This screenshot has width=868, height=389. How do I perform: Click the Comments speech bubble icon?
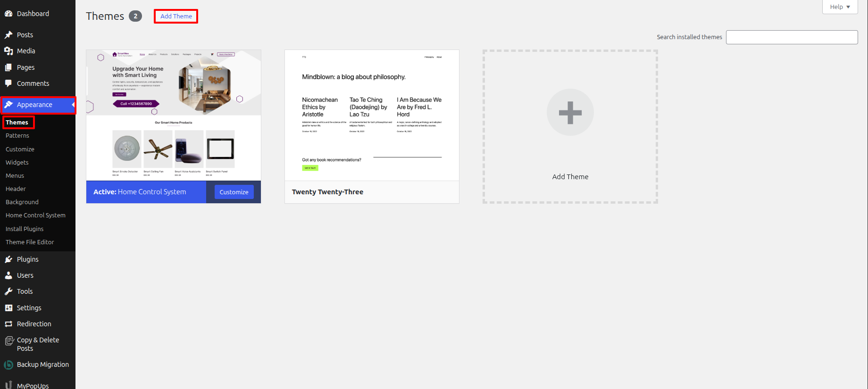point(8,83)
